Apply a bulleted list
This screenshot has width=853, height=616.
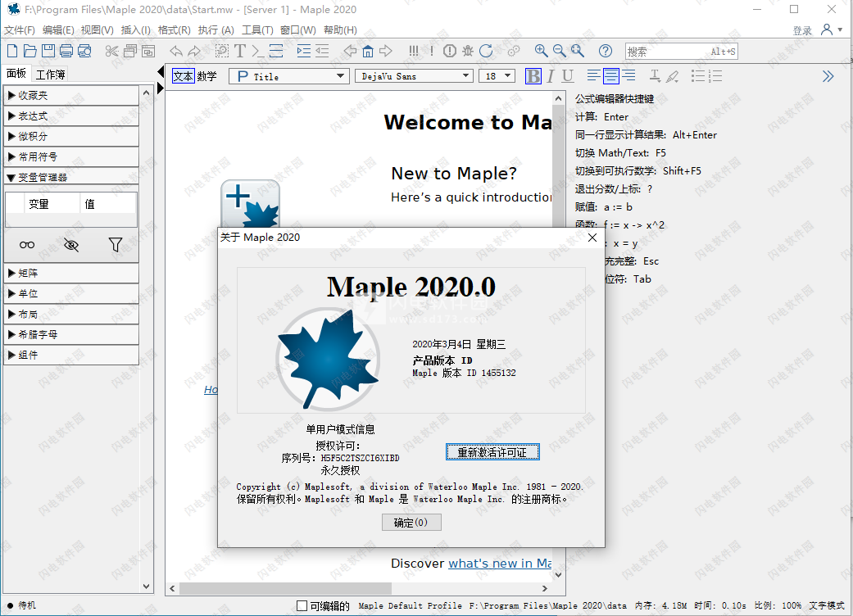pyautogui.click(x=698, y=76)
